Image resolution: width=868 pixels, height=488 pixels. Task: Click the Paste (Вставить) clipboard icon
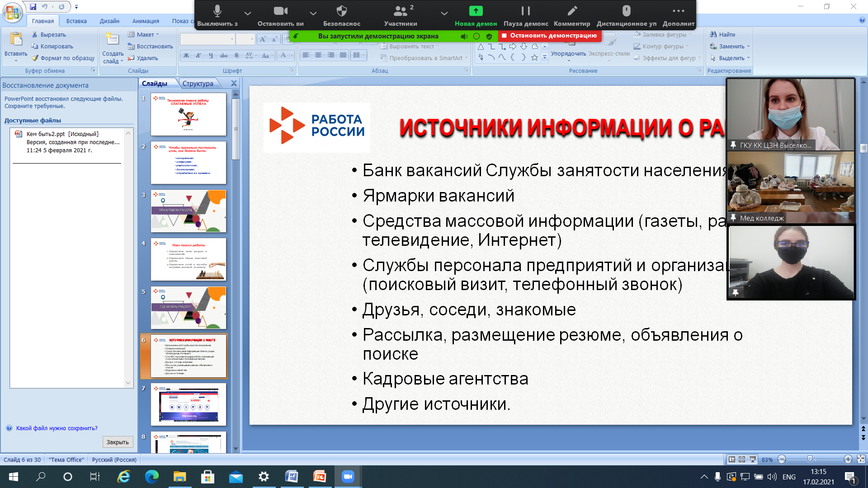16,40
